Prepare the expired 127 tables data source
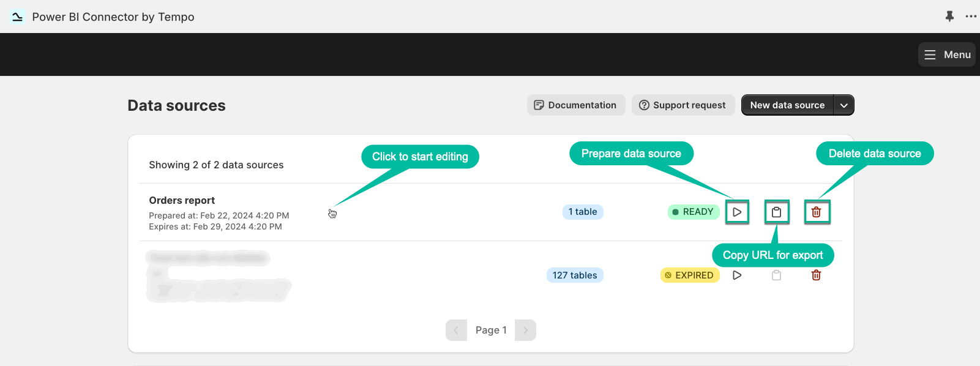 click(x=737, y=275)
